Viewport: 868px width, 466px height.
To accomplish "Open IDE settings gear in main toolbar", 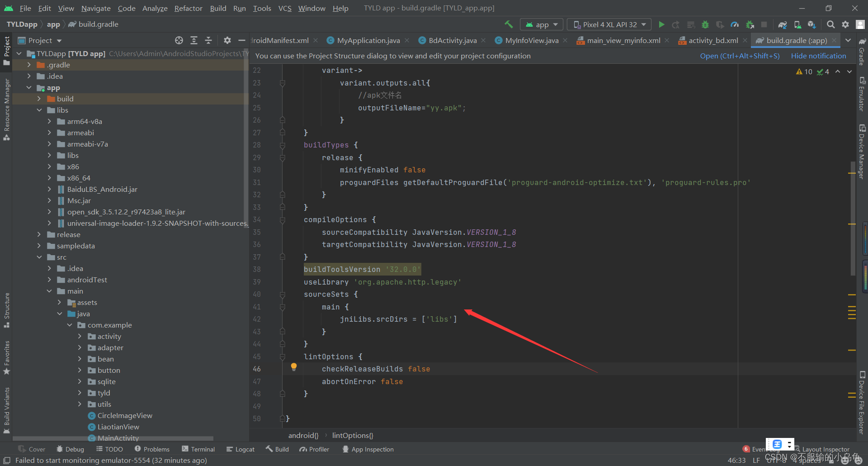I will 845,24.
